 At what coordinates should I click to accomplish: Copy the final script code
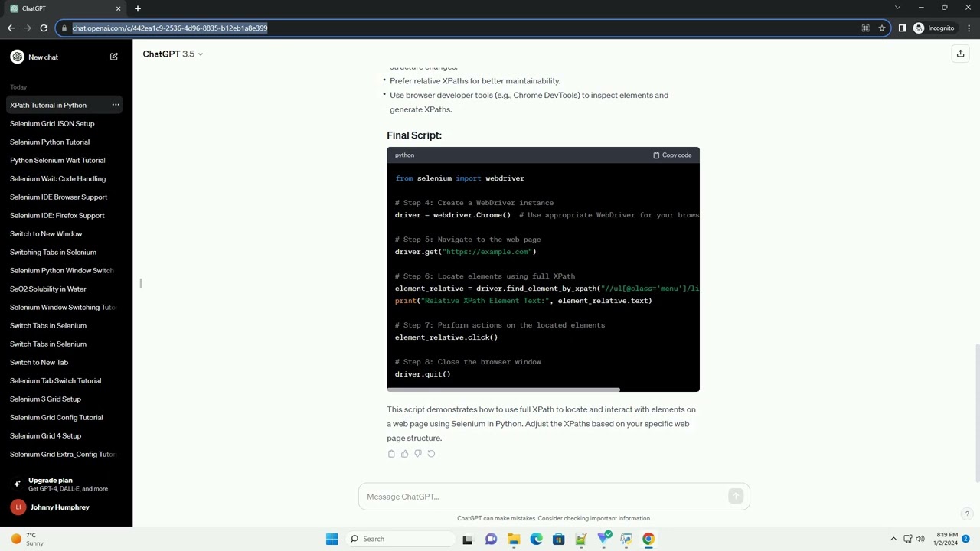click(x=672, y=155)
